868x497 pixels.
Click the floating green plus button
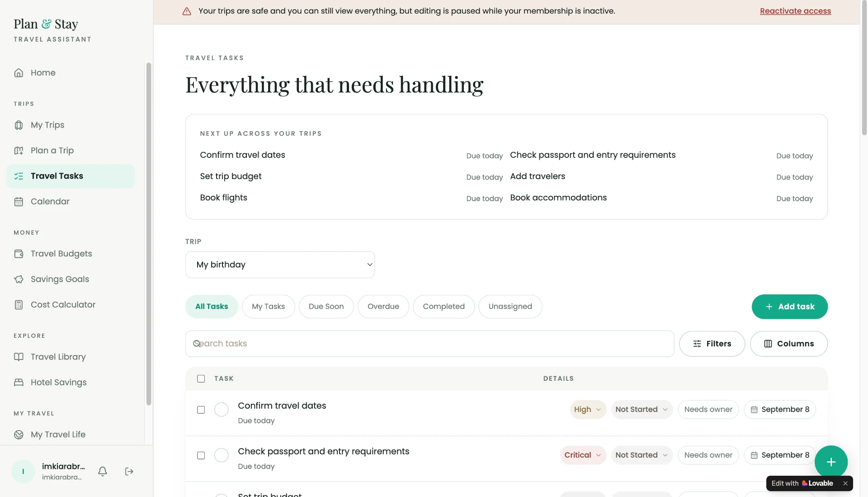point(831,462)
